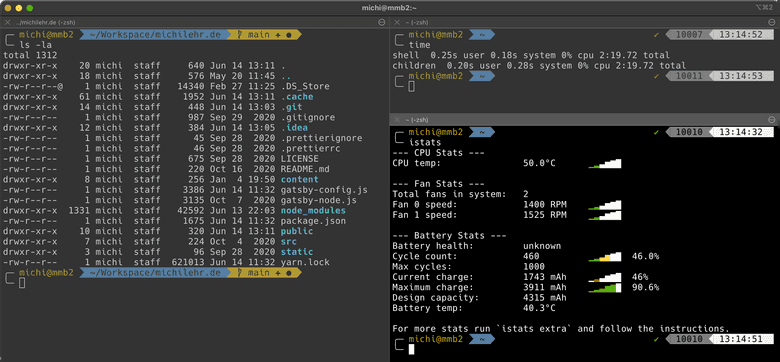Click the green zoom window button
Viewport: 780px width, 362px height.
[x=30, y=8]
